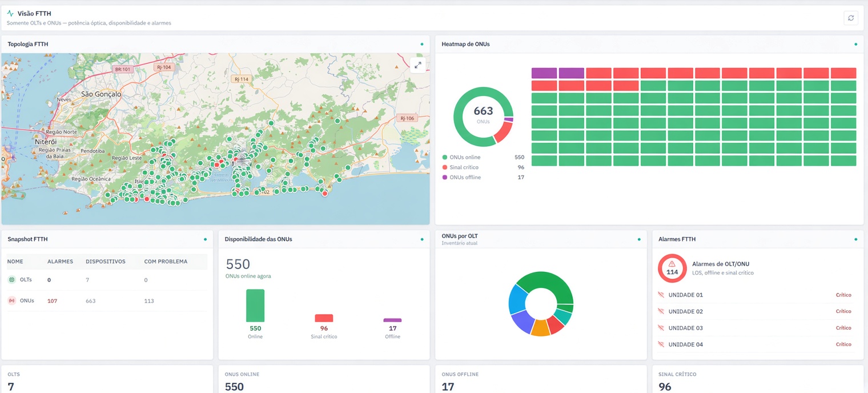Image resolution: width=868 pixels, height=393 pixels.
Task: Expand the Topologia FTTH map to fullscreen
Action: click(418, 65)
